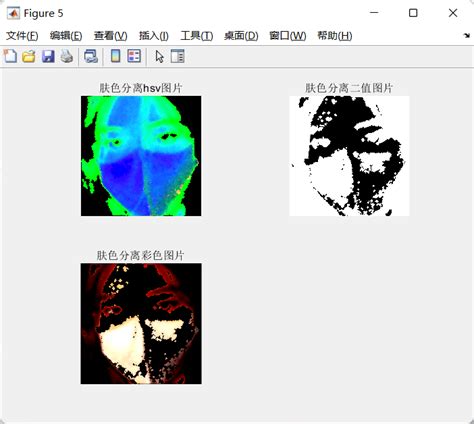Select the 肤色分离hsv图片 title text
The height and width of the screenshot is (424, 474).
pos(141,88)
